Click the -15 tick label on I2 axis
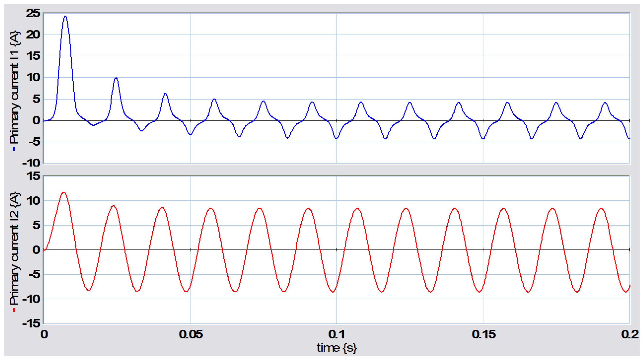The image size is (644, 362). click(x=31, y=324)
